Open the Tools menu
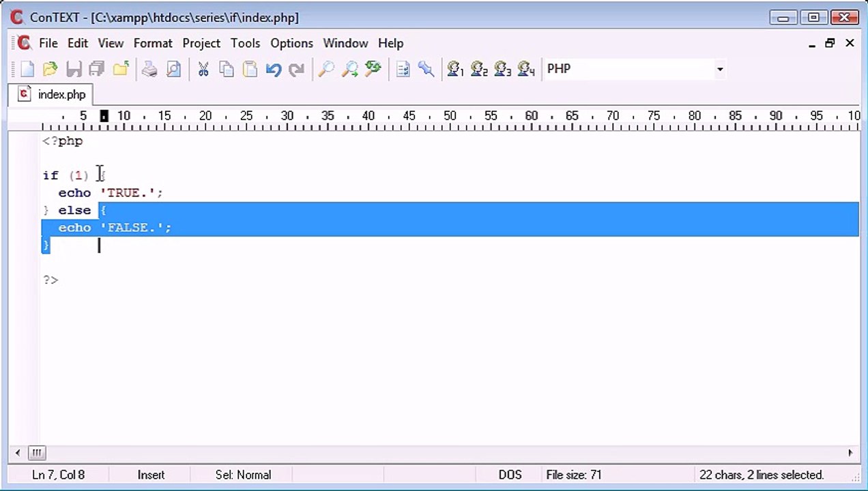This screenshot has height=491, width=868. (x=245, y=43)
